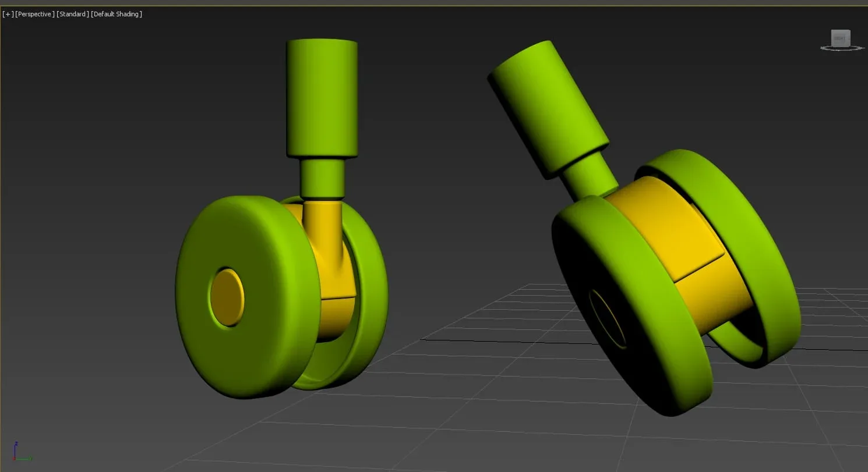
Task: Click the world axis tripod gizmo
Action: point(21,452)
